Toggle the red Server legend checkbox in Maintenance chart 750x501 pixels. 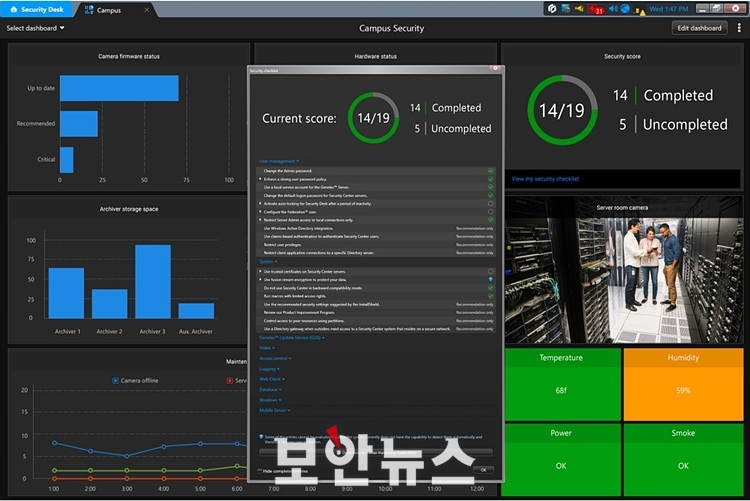click(x=230, y=380)
